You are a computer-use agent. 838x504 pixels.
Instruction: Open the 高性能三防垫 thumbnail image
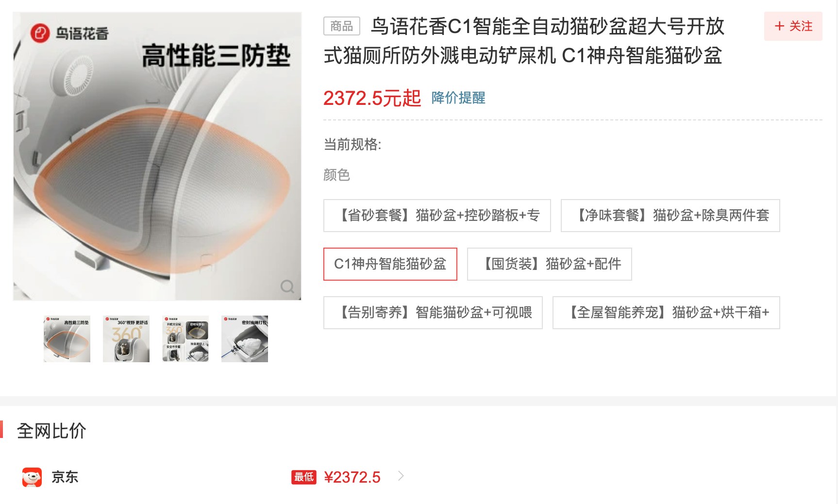(67, 339)
